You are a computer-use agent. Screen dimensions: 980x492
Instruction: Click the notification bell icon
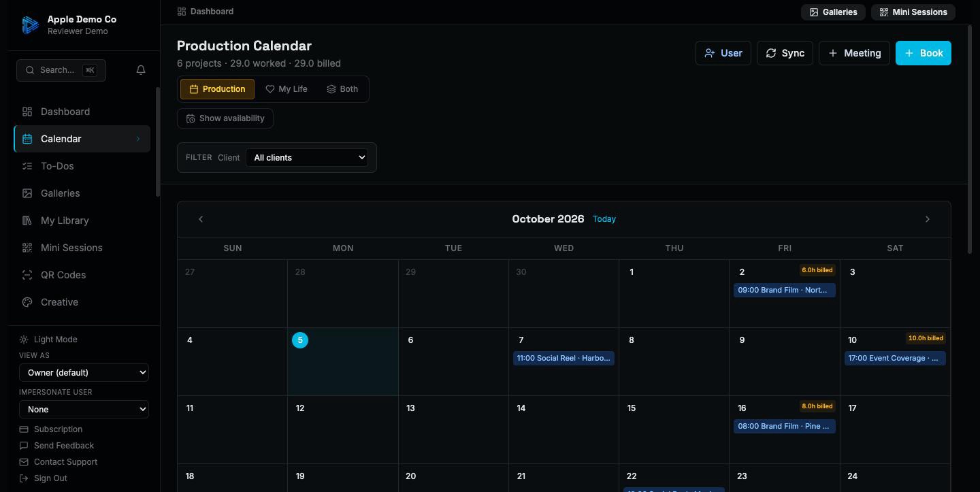click(x=141, y=70)
